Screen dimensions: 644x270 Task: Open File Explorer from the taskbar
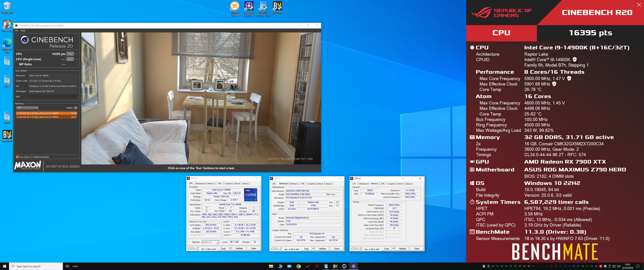[271, 266]
